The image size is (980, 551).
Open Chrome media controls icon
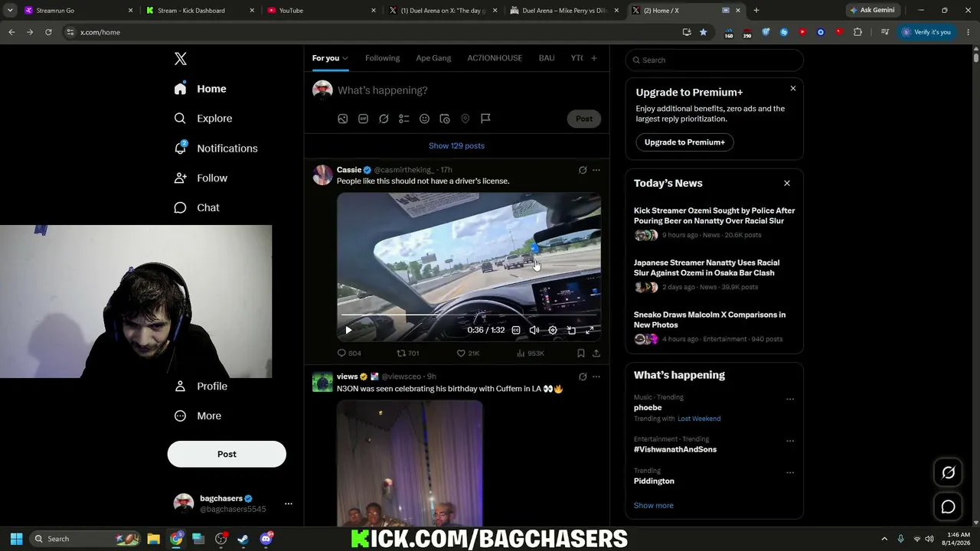(885, 32)
